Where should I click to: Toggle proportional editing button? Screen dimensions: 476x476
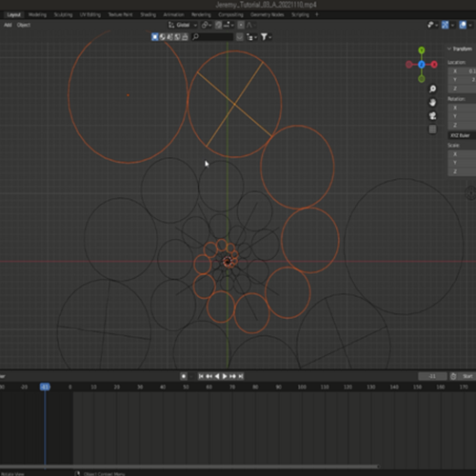tap(241, 25)
